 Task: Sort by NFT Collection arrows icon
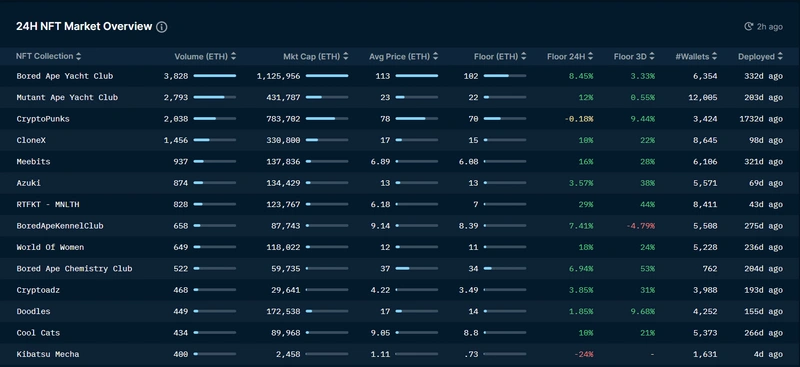point(79,56)
